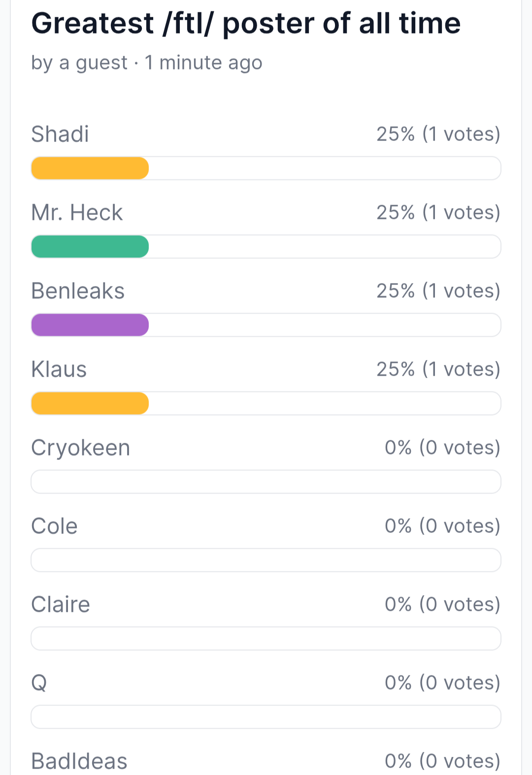This screenshot has height=775, width=532.
Task: Click Claire's empty result bar
Action: coord(266,638)
